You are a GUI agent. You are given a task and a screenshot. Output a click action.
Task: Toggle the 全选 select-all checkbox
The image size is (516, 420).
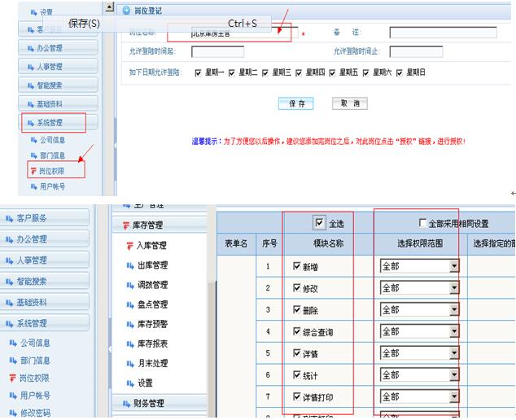pos(318,222)
